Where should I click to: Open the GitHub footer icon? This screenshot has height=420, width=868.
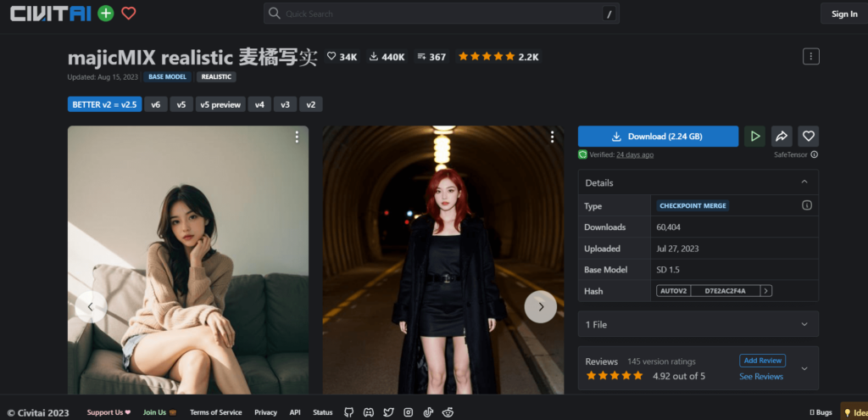pos(348,412)
